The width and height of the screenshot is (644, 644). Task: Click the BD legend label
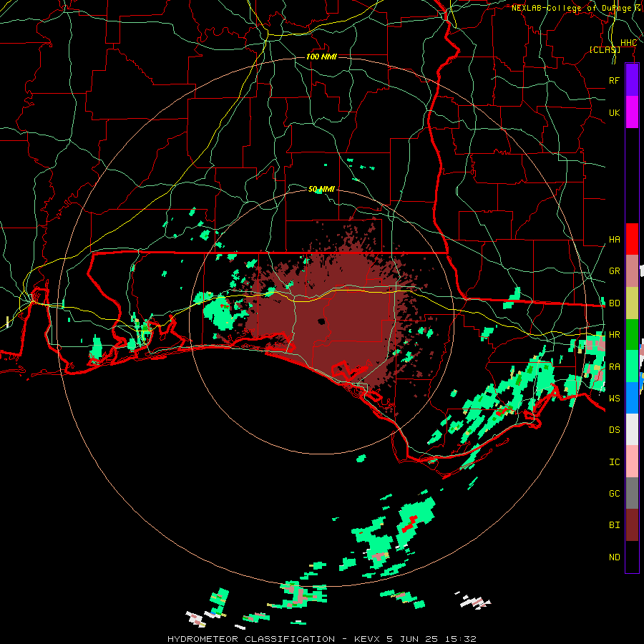coord(614,303)
